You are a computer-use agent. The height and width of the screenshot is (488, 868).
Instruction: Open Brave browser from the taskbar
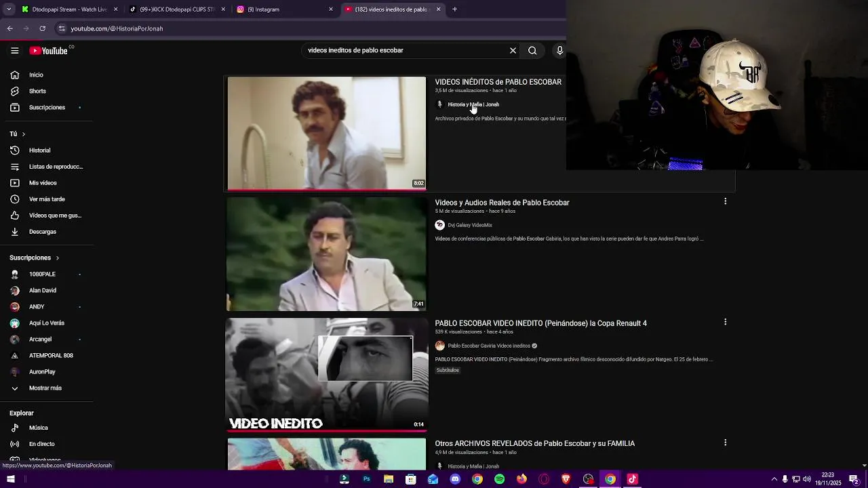point(566,479)
